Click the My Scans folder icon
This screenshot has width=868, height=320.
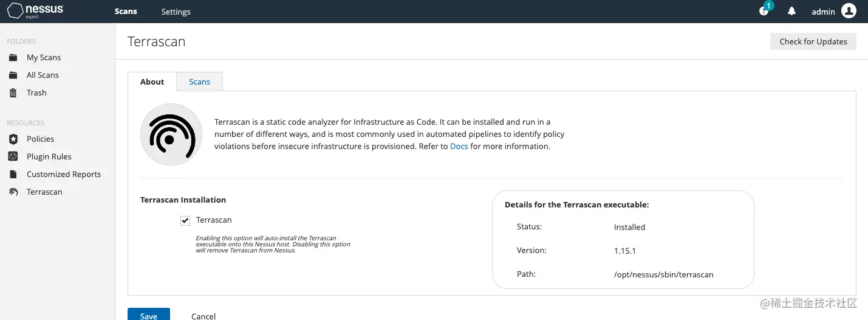(13, 58)
